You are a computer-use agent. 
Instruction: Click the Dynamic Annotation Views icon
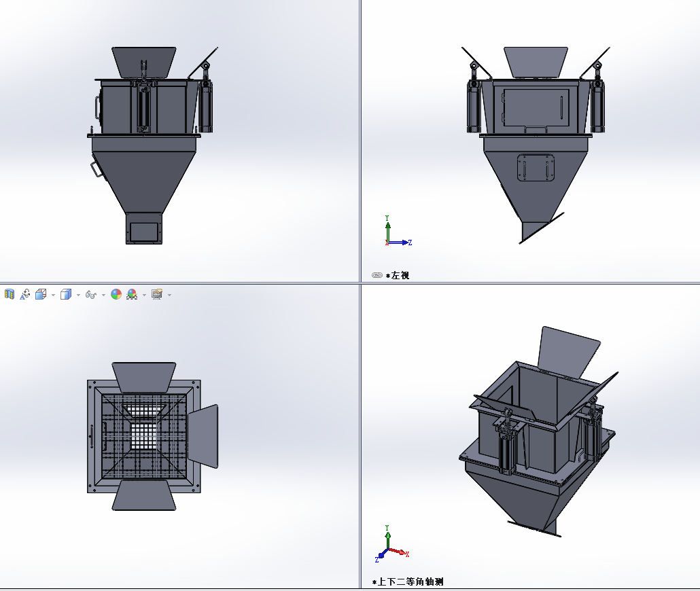[x=25, y=294]
